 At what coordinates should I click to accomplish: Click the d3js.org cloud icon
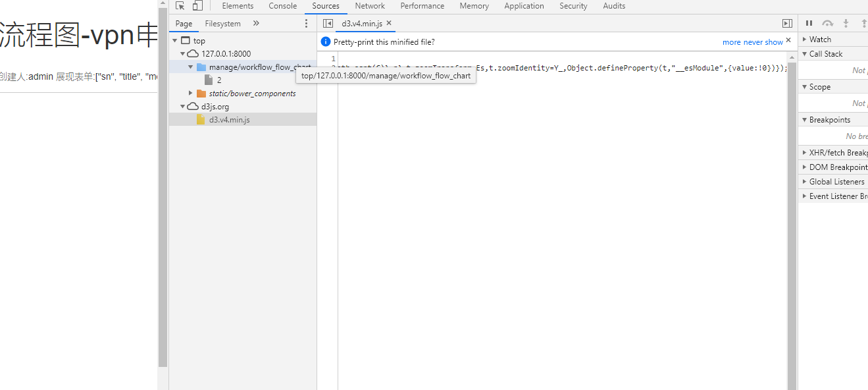(x=193, y=107)
